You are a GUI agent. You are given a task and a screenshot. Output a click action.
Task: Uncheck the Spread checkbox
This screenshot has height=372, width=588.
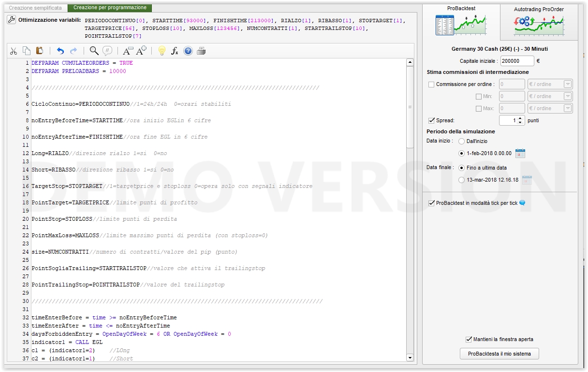[431, 120]
